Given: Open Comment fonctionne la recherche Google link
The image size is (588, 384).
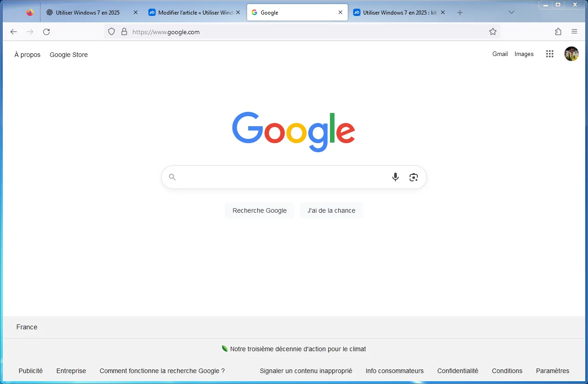Looking at the screenshot, I should [x=162, y=371].
